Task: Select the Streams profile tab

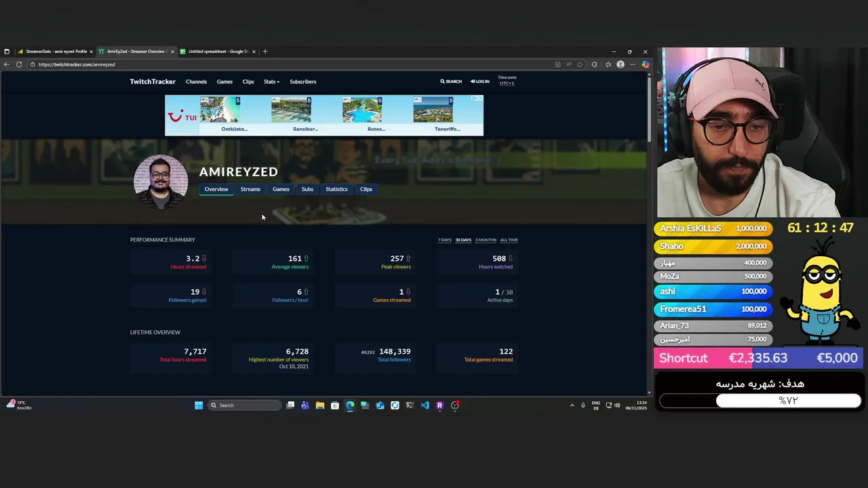Action: pos(250,189)
